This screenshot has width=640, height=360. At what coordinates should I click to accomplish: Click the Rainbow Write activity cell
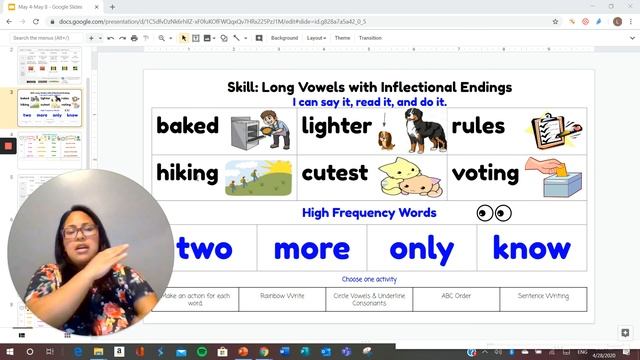pyautogui.click(x=282, y=299)
